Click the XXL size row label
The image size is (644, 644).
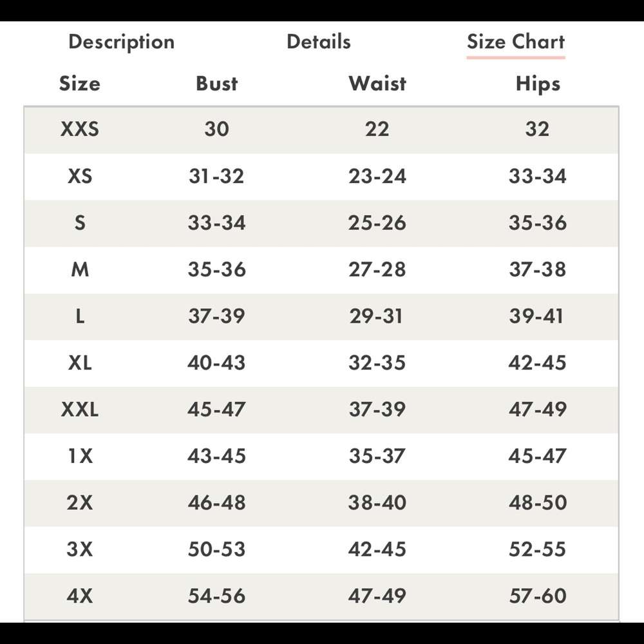click(x=80, y=410)
